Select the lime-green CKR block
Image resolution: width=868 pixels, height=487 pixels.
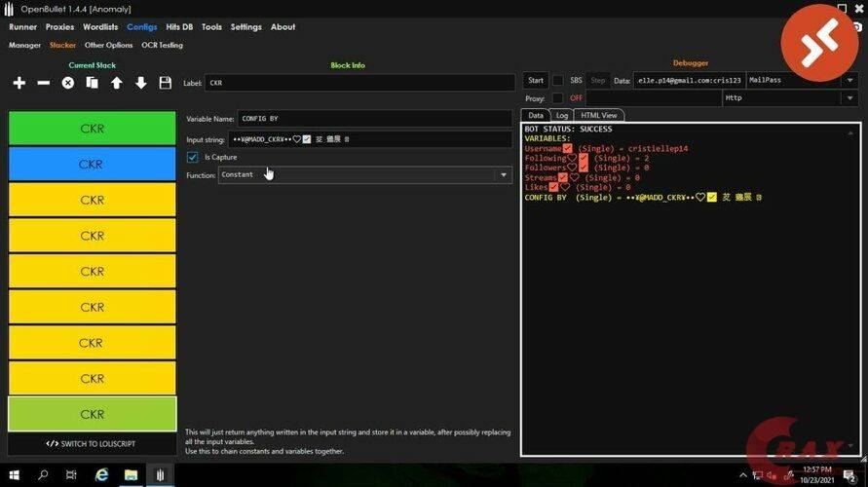[x=92, y=414]
